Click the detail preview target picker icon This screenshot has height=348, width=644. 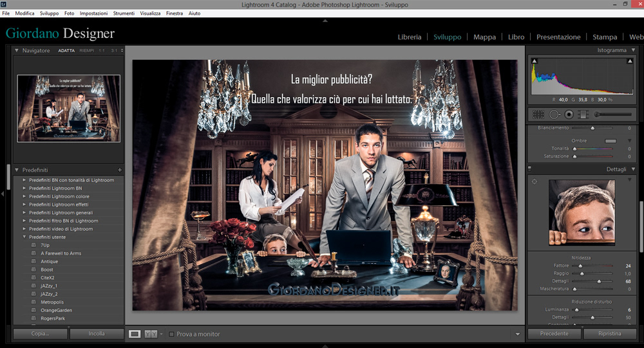535,181
